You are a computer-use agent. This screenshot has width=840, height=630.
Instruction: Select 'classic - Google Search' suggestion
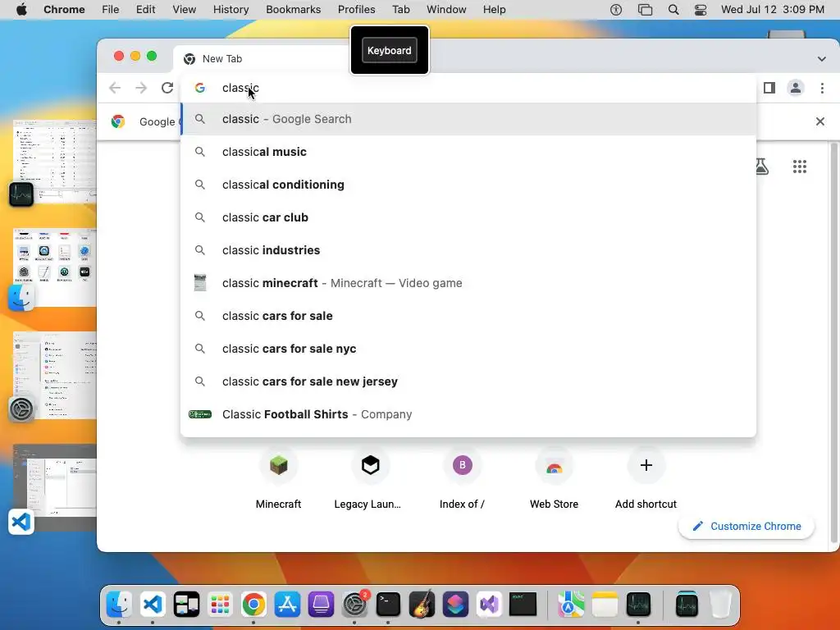468,119
